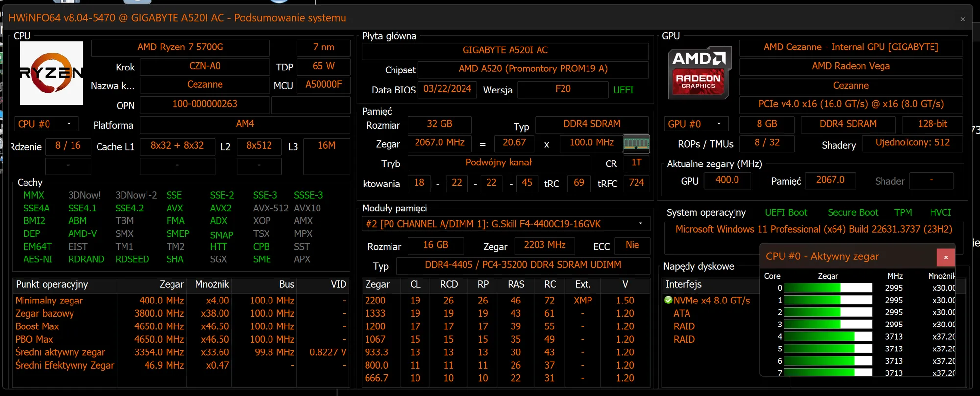Image resolution: width=980 pixels, height=396 pixels.
Task: Click the HVCI indicator
Action: (940, 213)
